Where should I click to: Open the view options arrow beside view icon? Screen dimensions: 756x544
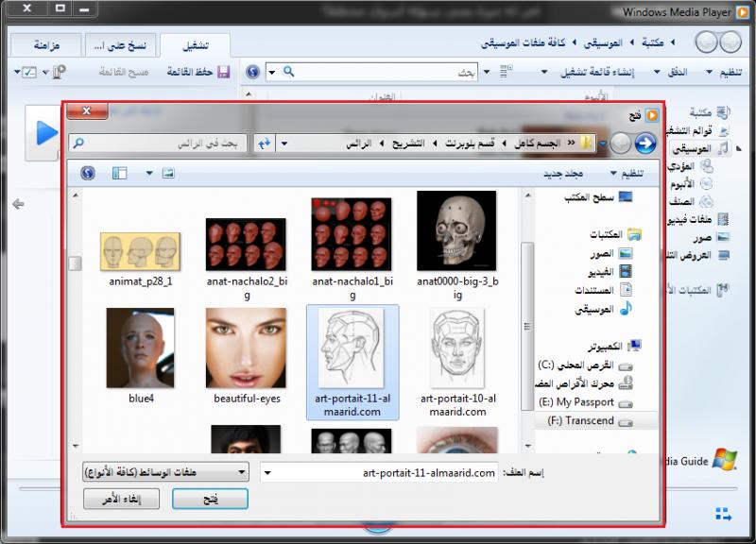149,173
